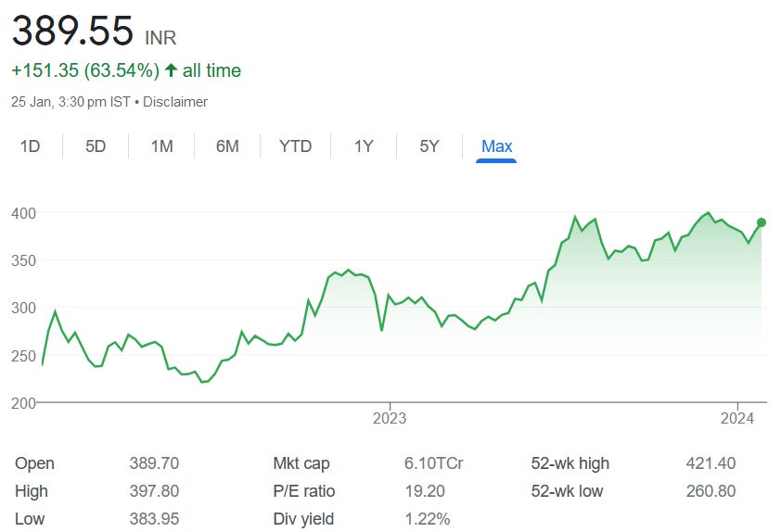This screenshot has height=532, width=781.
Task: Click the 389.55 stock price
Action: pos(72,31)
